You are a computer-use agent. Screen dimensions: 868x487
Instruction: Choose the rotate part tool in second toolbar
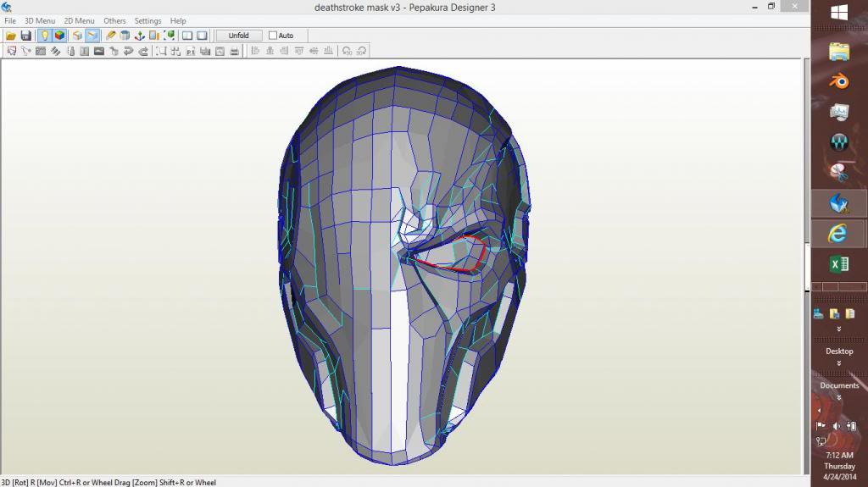[x=26, y=51]
